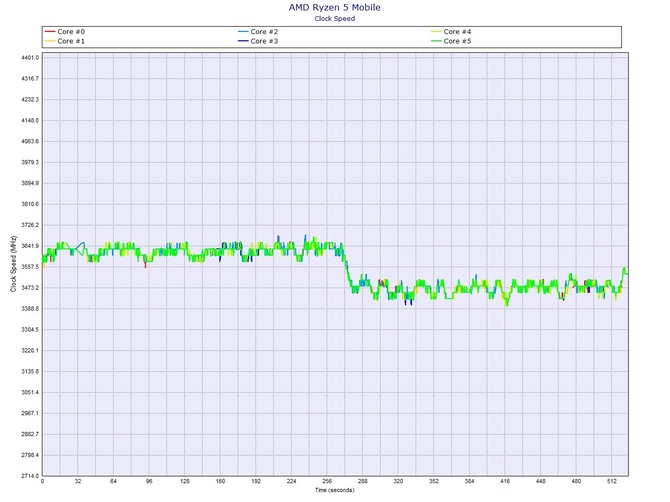Click the 3557.5 y-axis value
This screenshot has height=502, width=670.
(x=30, y=267)
